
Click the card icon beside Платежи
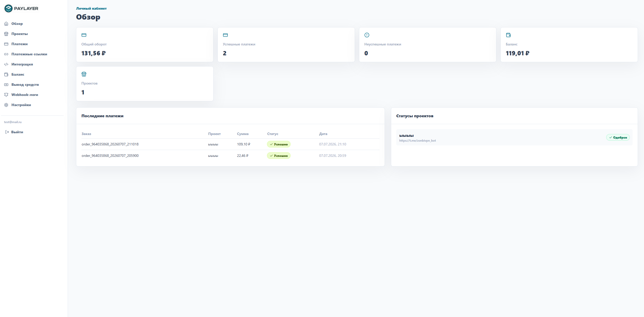point(6,44)
